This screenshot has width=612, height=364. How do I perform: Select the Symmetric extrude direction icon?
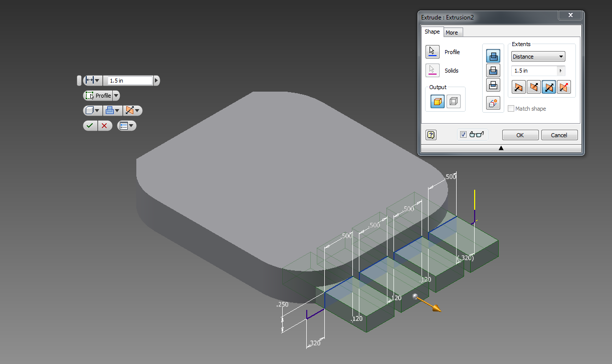549,87
